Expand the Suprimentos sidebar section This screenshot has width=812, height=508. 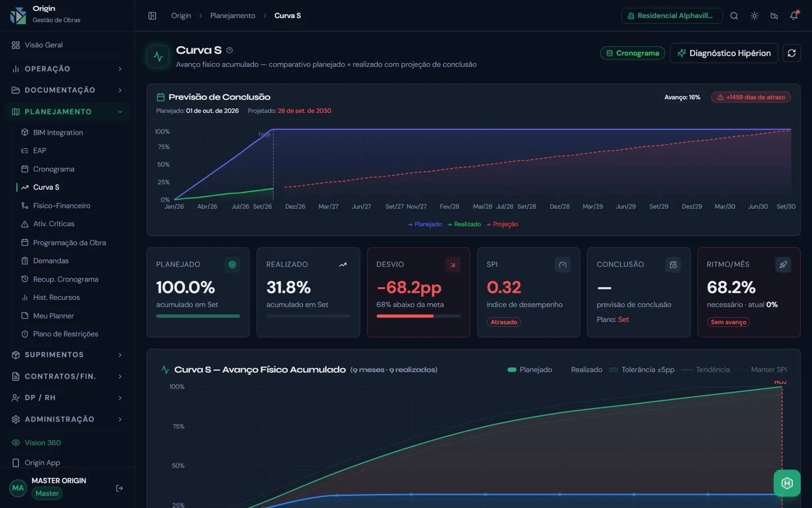[67, 355]
